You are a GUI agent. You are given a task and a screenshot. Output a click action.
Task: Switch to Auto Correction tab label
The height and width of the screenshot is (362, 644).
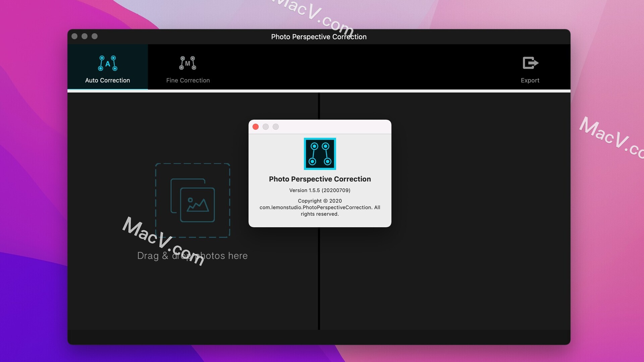107,80
